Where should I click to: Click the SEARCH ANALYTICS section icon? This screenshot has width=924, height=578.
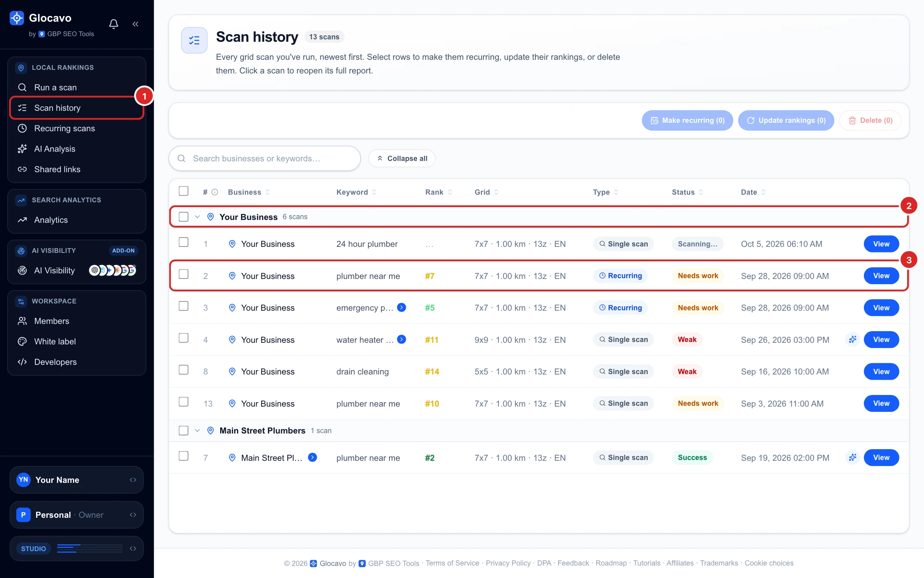(21, 200)
